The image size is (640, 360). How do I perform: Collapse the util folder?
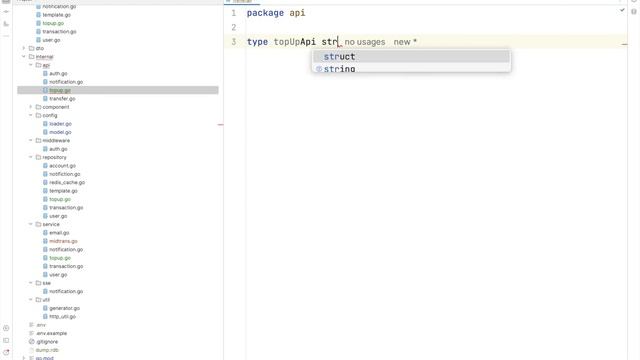pos(31,300)
